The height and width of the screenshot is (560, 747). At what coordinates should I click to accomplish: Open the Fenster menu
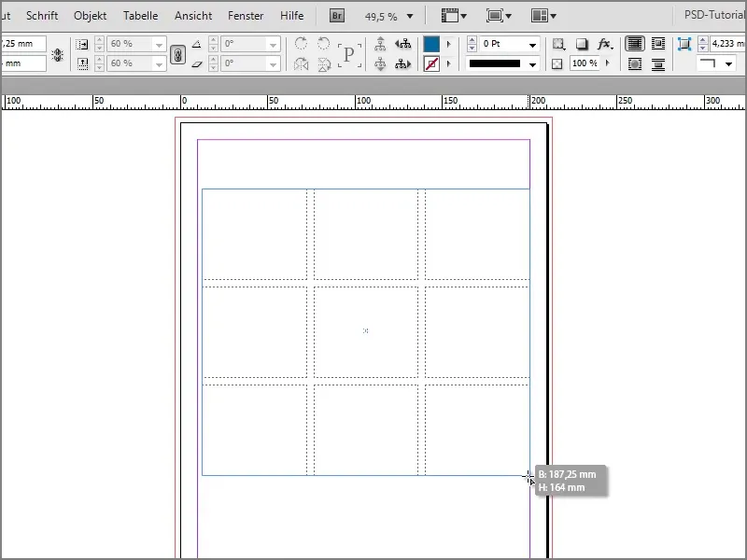point(246,15)
